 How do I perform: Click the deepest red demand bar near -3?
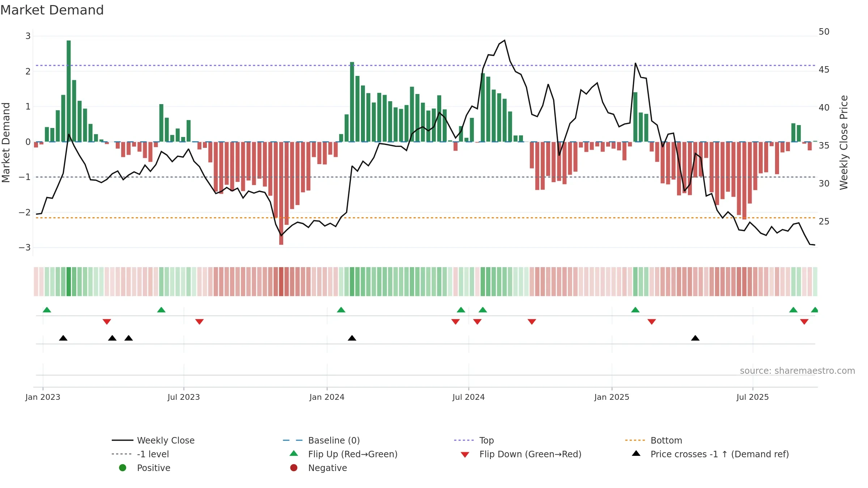(x=281, y=193)
